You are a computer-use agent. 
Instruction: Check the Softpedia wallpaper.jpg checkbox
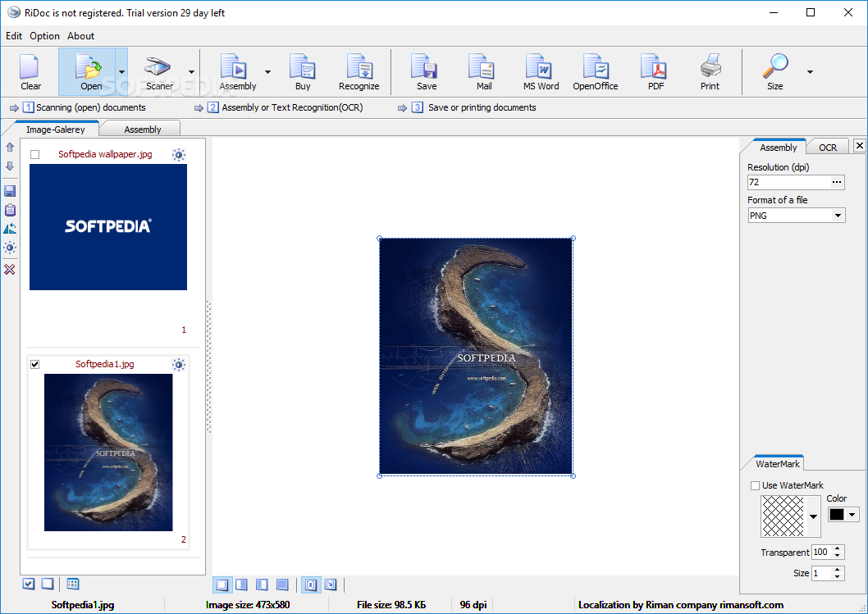click(x=35, y=154)
